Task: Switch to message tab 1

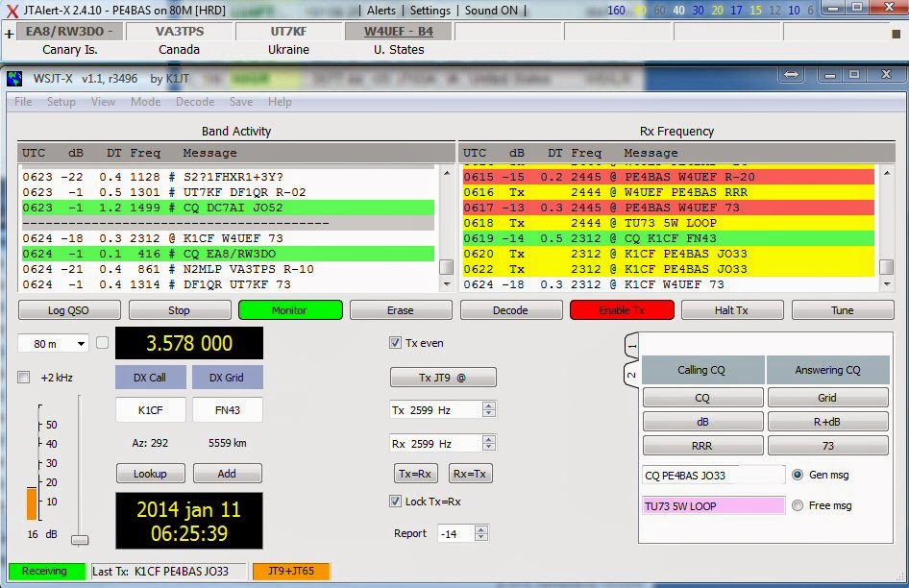Action: 632,347
